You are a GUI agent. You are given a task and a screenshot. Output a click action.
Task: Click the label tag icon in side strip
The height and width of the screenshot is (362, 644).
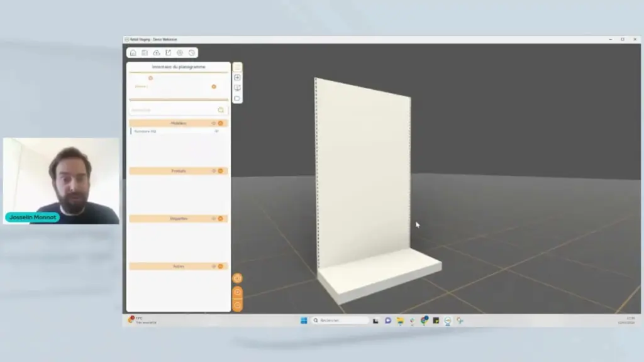click(x=237, y=99)
